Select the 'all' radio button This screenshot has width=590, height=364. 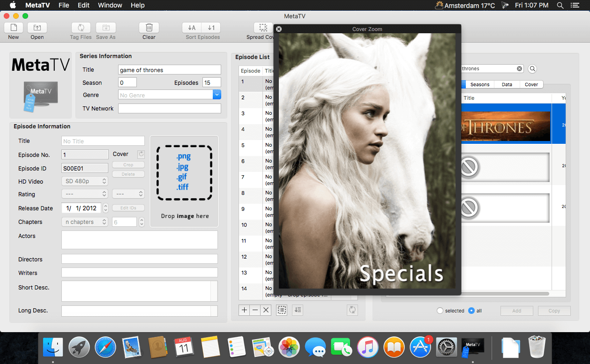coord(471,311)
